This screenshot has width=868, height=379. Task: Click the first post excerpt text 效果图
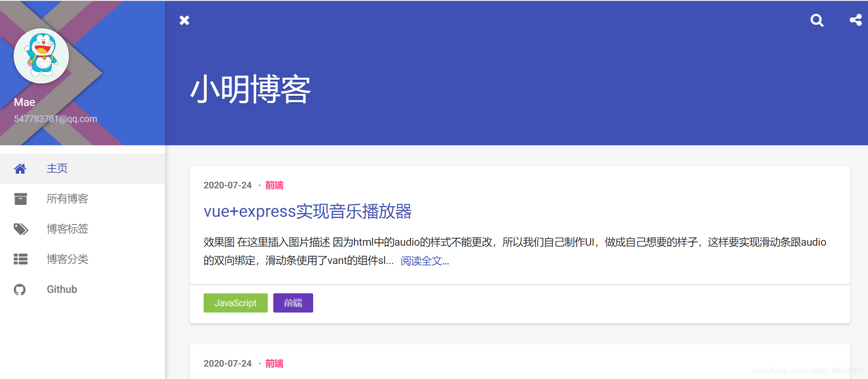(x=219, y=242)
